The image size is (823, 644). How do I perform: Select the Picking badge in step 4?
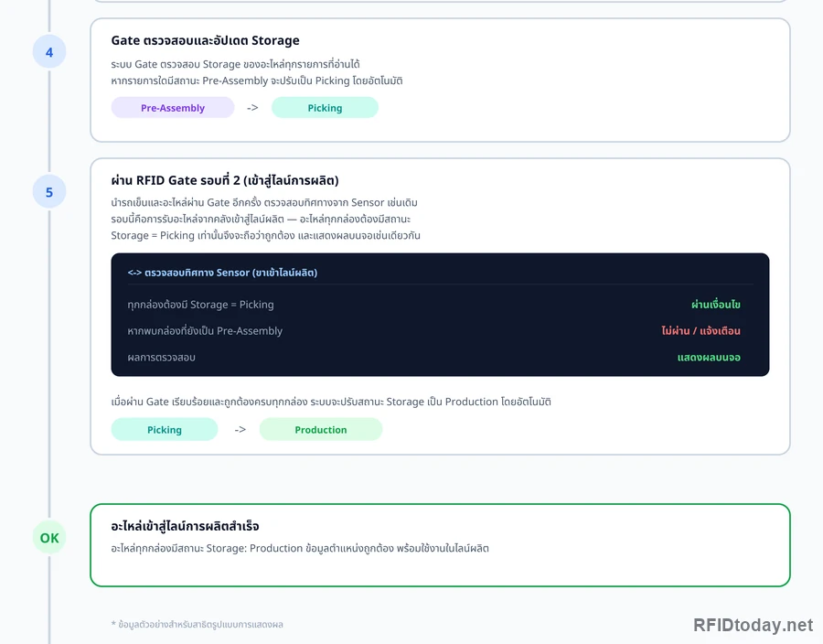tap(325, 108)
